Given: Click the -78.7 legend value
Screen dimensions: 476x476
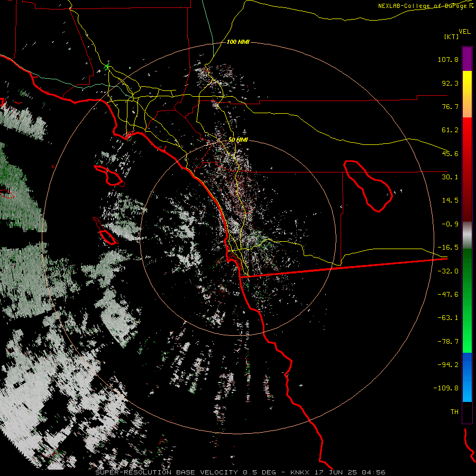Looking at the screenshot, I should pyautogui.click(x=448, y=342).
